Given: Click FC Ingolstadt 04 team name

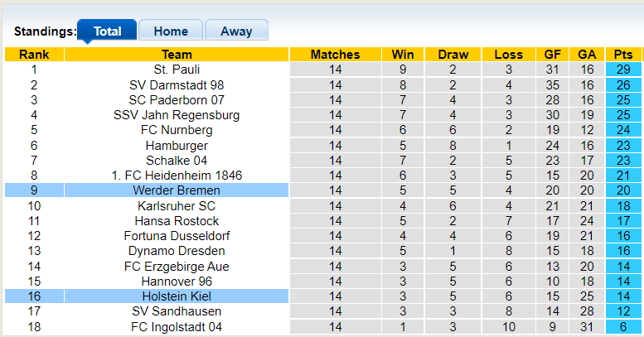Looking at the screenshot, I should click(x=177, y=326).
